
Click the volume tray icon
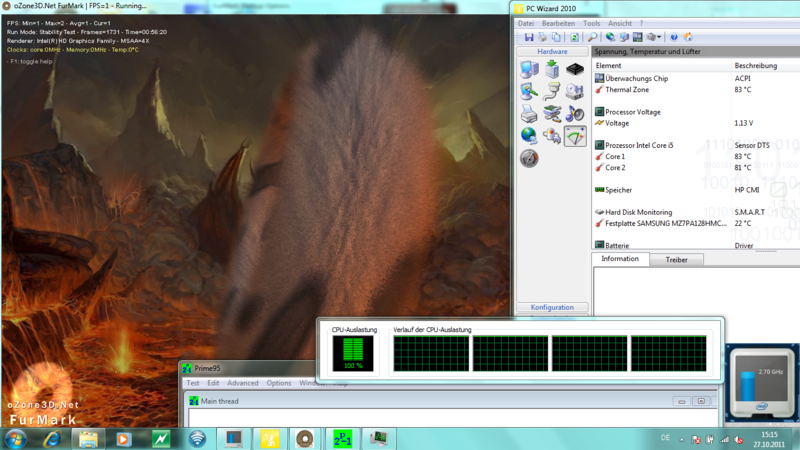pos(739,439)
